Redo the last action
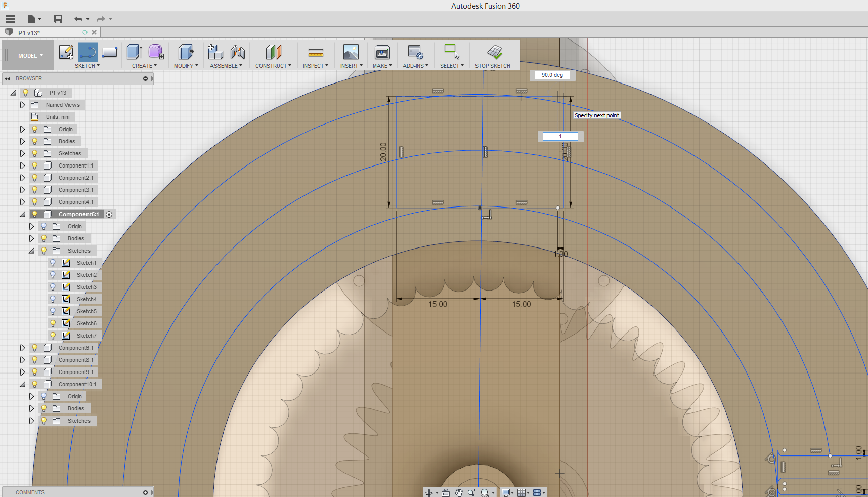The width and height of the screenshot is (868, 497). [x=101, y=19]
